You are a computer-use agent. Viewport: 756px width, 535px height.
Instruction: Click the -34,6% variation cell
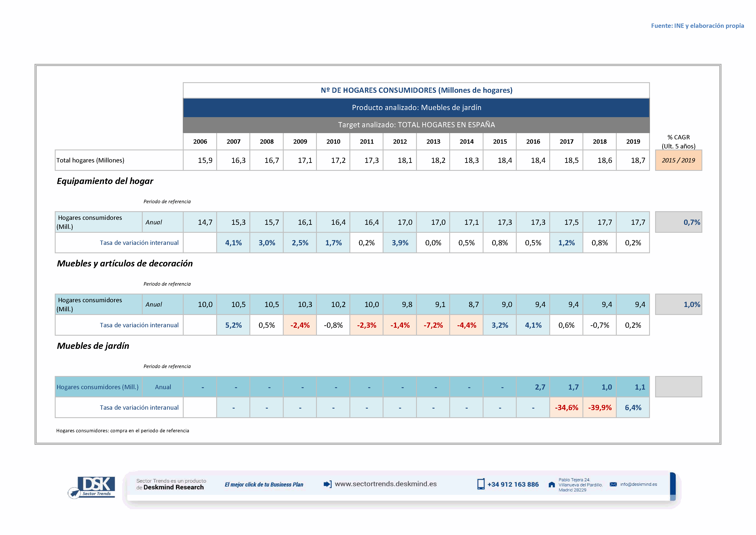pos(566,408)
